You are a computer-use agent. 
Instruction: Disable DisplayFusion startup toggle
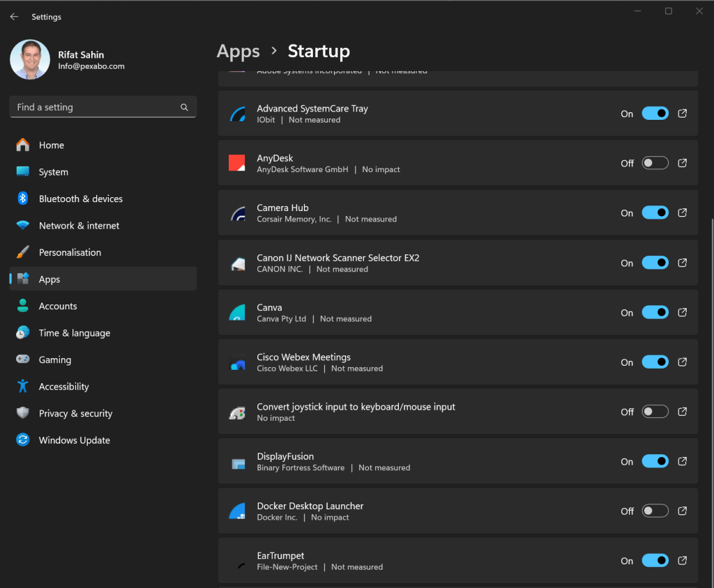[x=655, y=461]
